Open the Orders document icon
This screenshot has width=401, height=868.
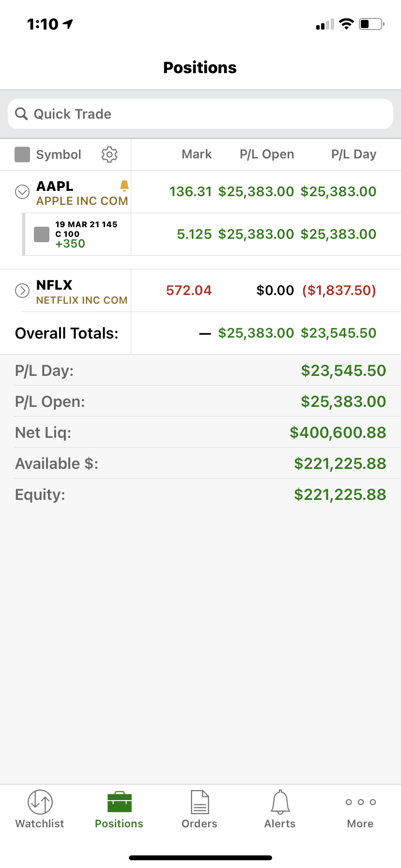[200, 802]
